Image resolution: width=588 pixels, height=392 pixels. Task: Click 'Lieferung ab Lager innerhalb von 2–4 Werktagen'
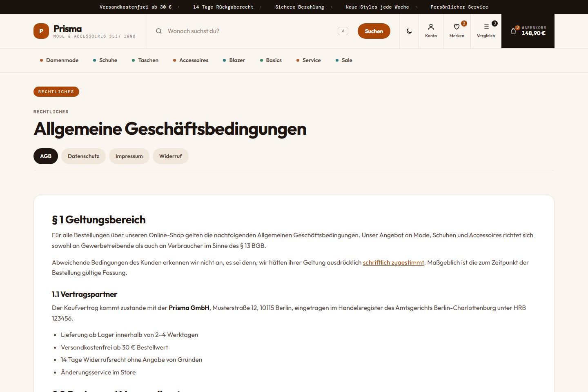pyautogui.click(x=129, y=335)
